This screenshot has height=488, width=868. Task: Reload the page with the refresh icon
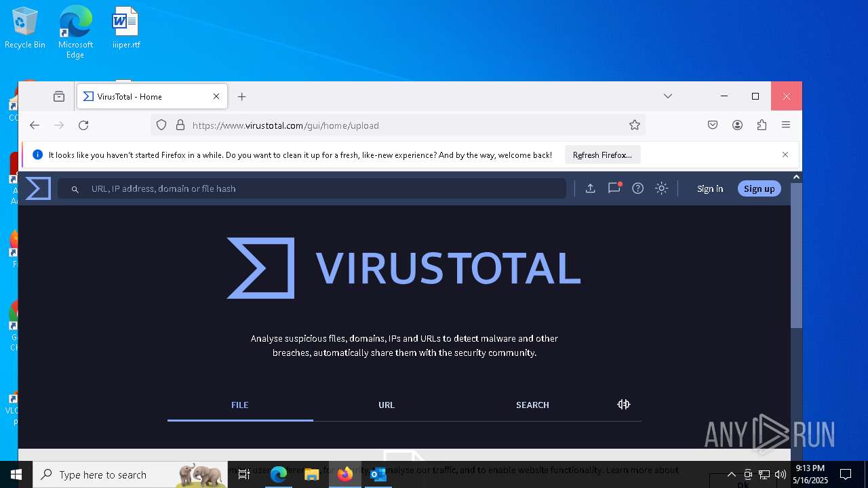pyautogui.click(x=83, y=125)
